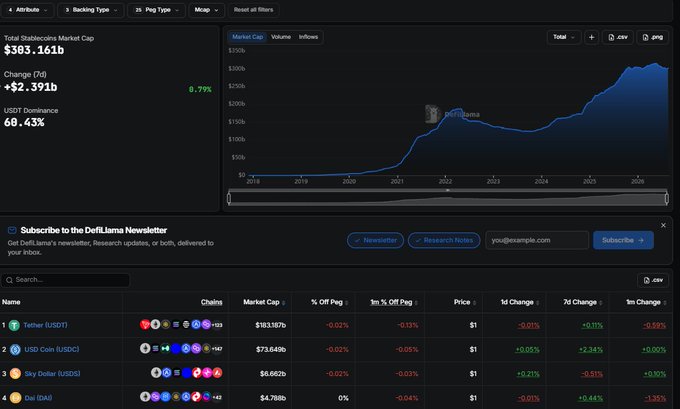Screen dimensions: 680x409
Task: Click +123 chains badge in Tether row
Action: [217, 325]
